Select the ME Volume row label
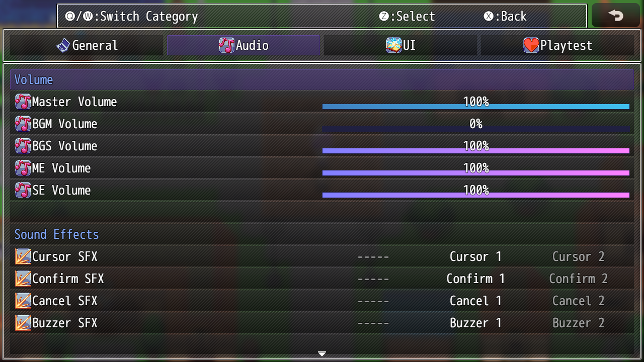 pos(61,168)
